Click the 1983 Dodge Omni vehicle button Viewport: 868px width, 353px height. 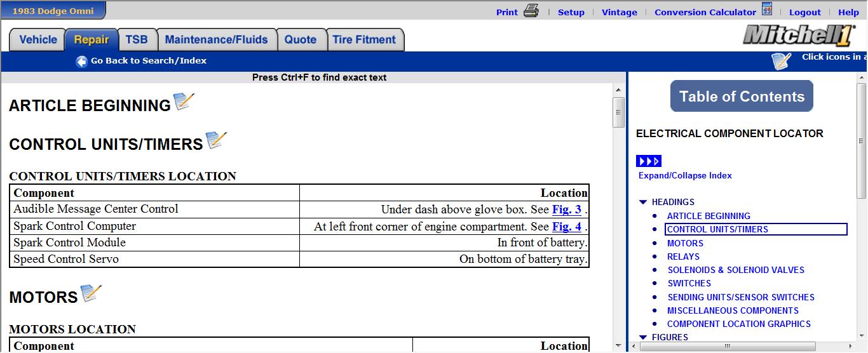tap(53, 11)
